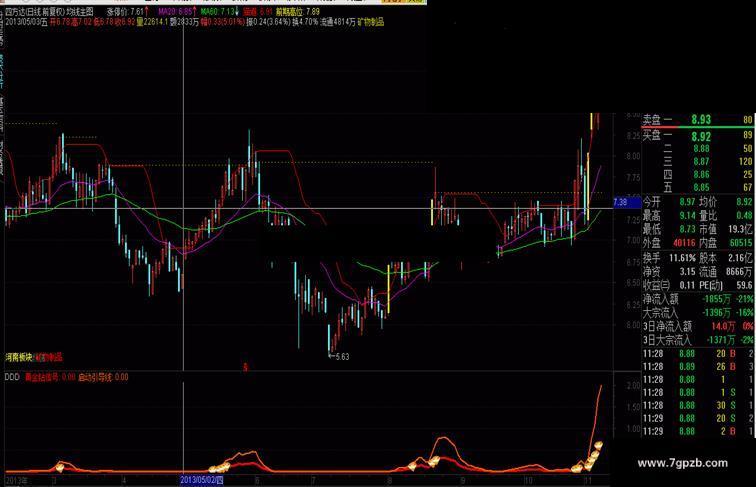Select the MA60 7.13 indicator label
The image size is (756, 487).
point(220,12)
